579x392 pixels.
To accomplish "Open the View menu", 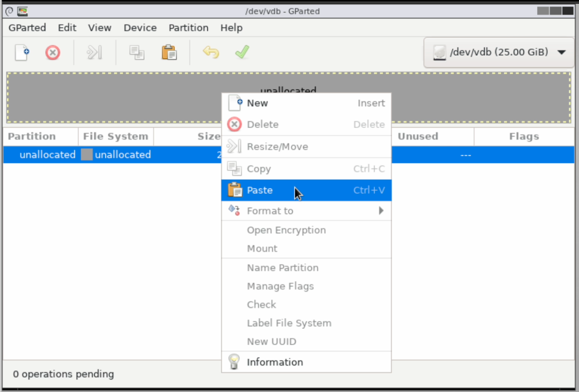I will coord(100,28).
